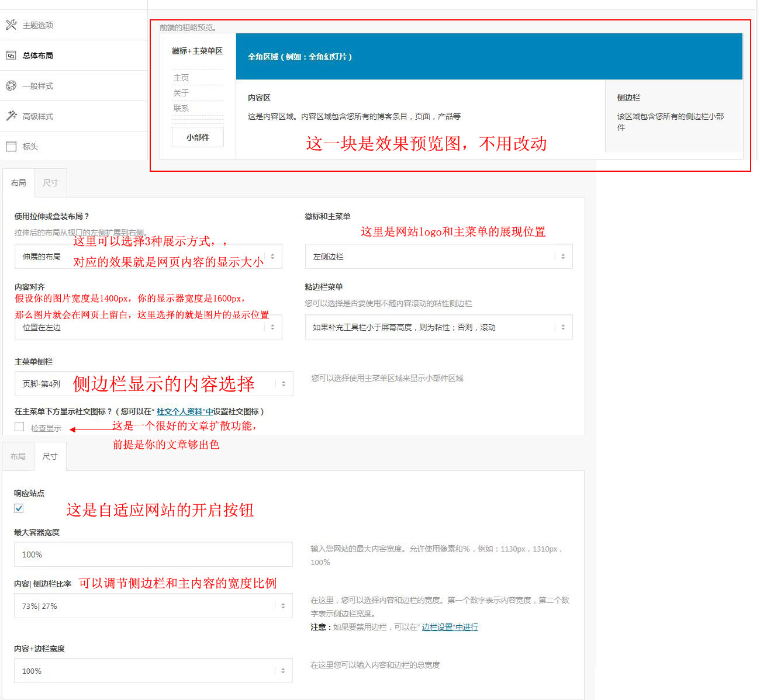Click the 全角区域 blue preview banner
The width and height of the screenshot is (760, 700).
(489, 56)
